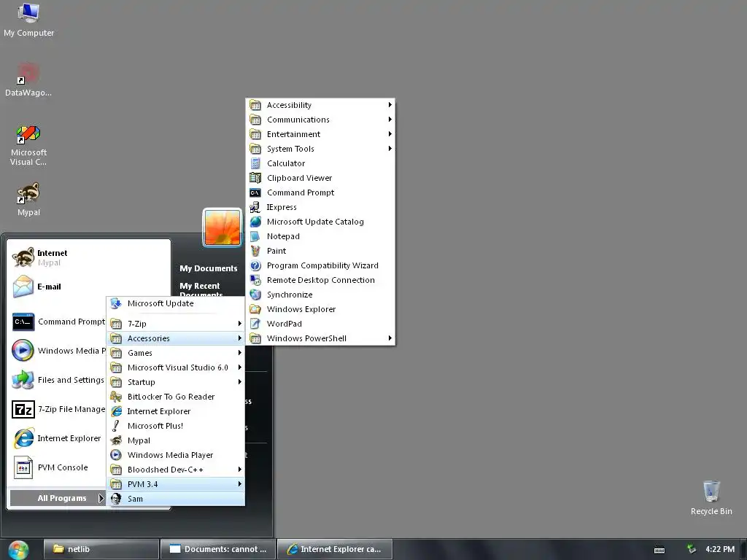Expand the Startup program folder
747x560 pixels.
[x=176, y=382]
